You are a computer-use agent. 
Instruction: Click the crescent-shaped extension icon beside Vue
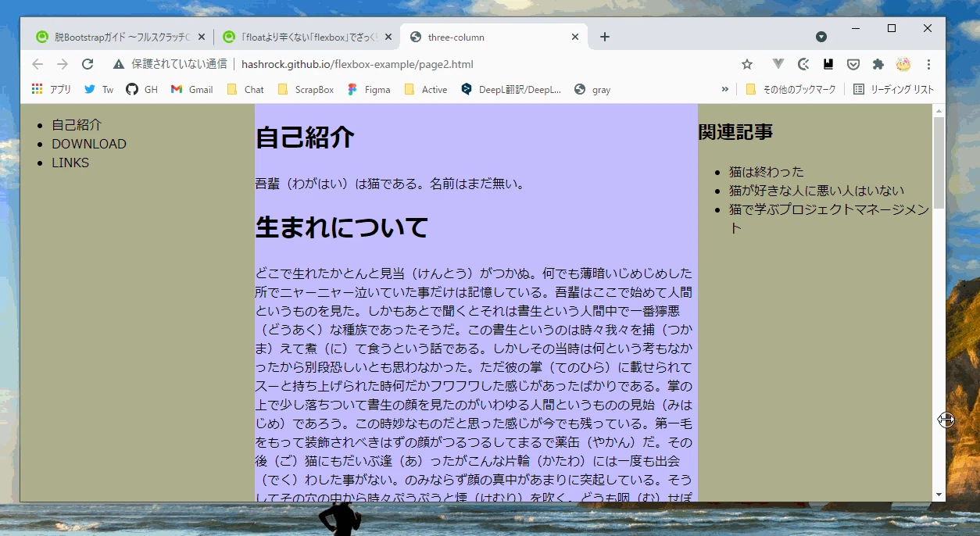[803, 64]
